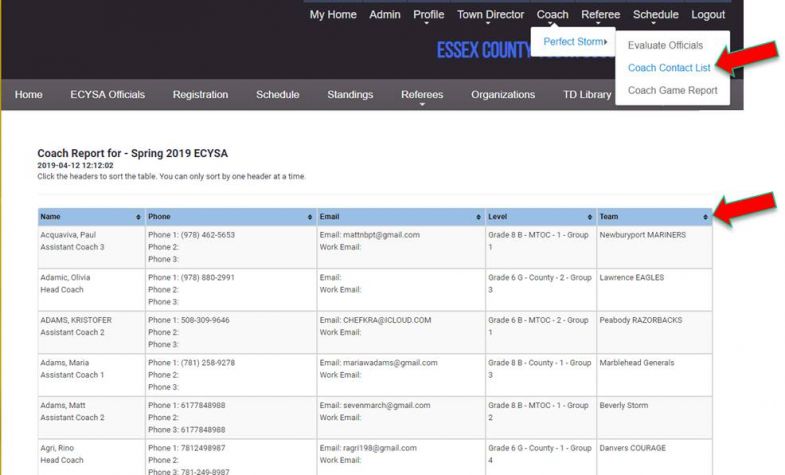Screen dimensions: 785x475
Task: Select Evaluate Officials from the submenu
Action: (665, 45)
